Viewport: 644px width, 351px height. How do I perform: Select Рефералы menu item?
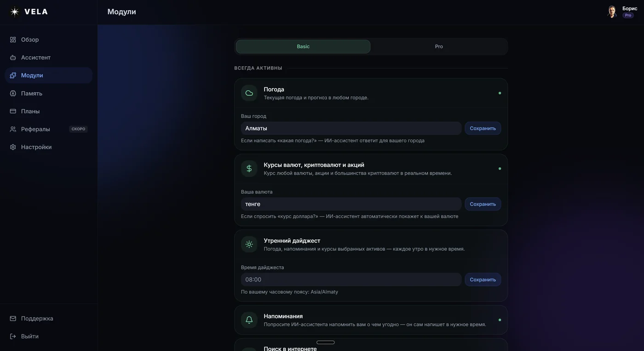click(49, 129)
